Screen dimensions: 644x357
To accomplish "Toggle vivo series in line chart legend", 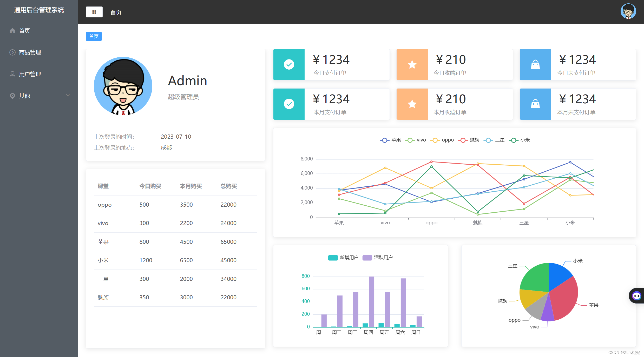I will pyautogui.click(x=416, y=140).
